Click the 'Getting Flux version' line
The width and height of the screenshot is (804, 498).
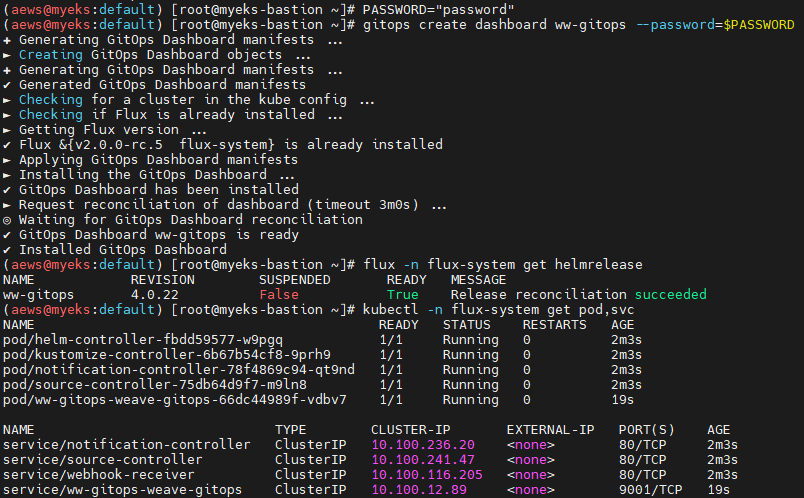[x=99, y=129]
